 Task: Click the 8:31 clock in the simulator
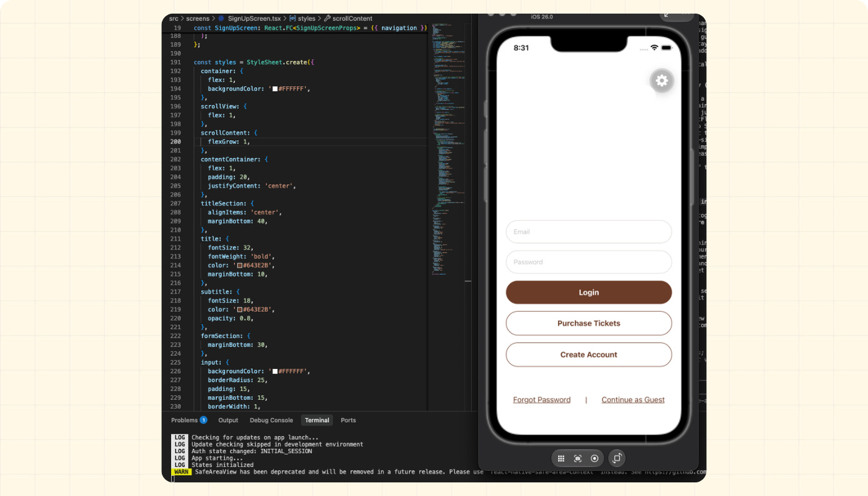[x=521, y=48]
